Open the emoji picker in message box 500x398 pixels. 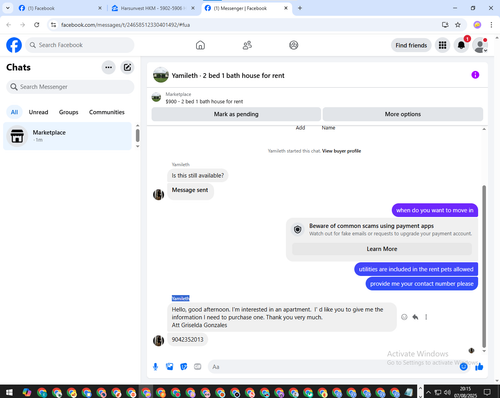pos(463,367)
